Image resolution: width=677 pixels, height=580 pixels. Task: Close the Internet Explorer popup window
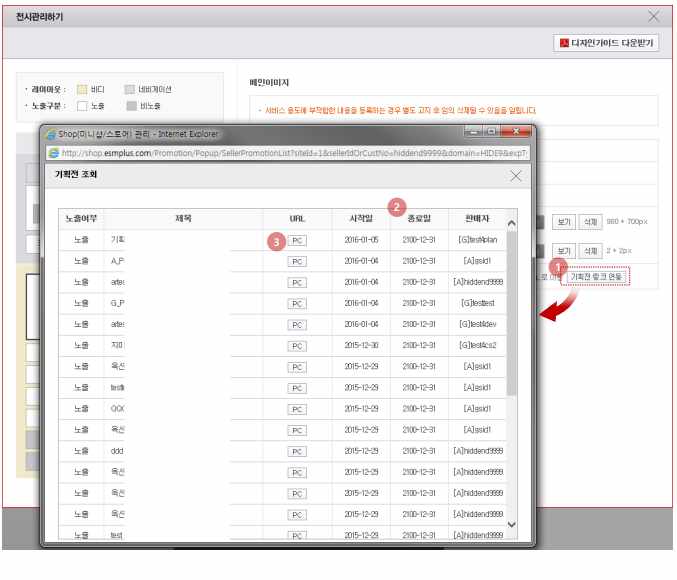(516, 131)
